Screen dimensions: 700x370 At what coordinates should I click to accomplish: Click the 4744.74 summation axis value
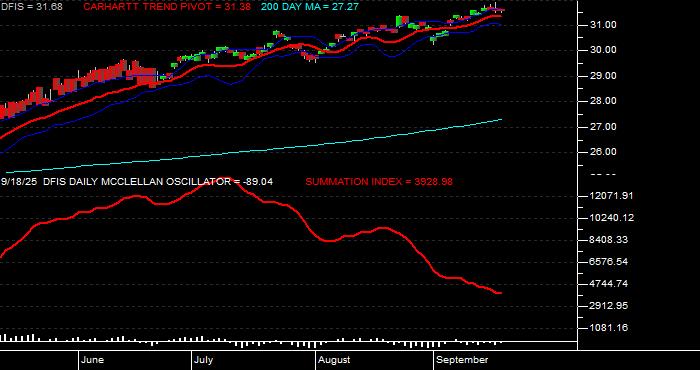[608, 284]
